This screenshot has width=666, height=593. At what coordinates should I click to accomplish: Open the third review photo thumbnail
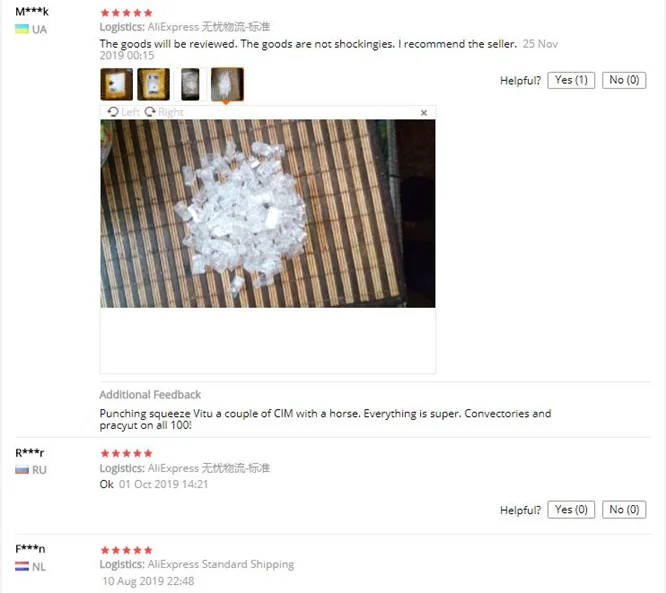click(x=190, y=84)
